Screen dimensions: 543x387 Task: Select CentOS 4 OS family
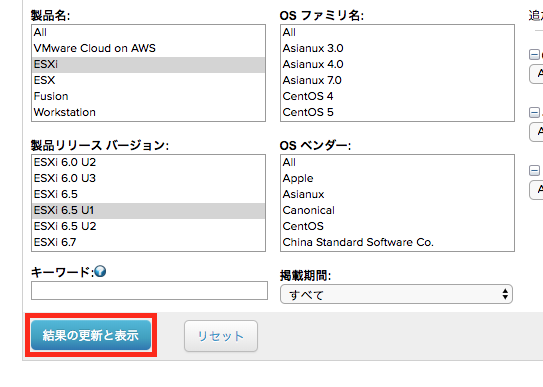tap(397, 96)
